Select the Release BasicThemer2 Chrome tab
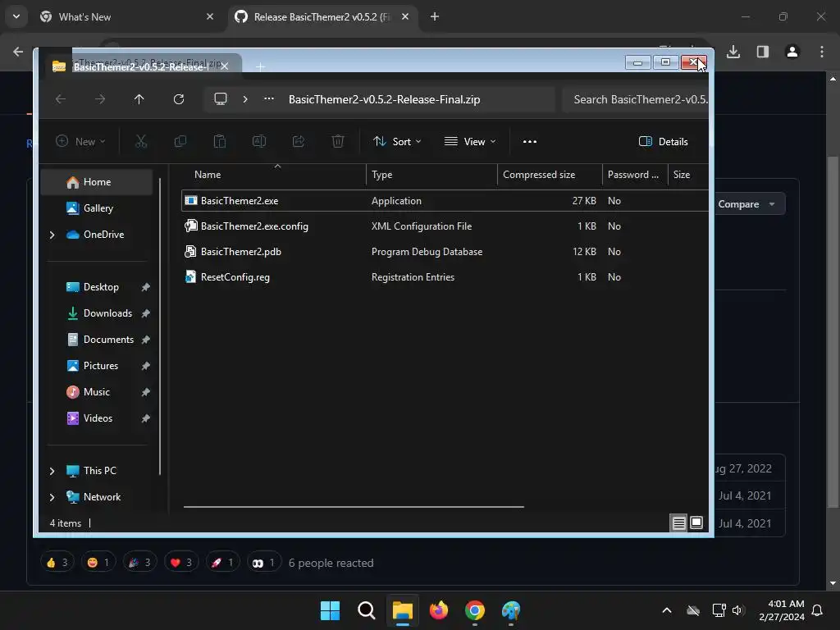The image size is (840, 630). tap(322, 16)
